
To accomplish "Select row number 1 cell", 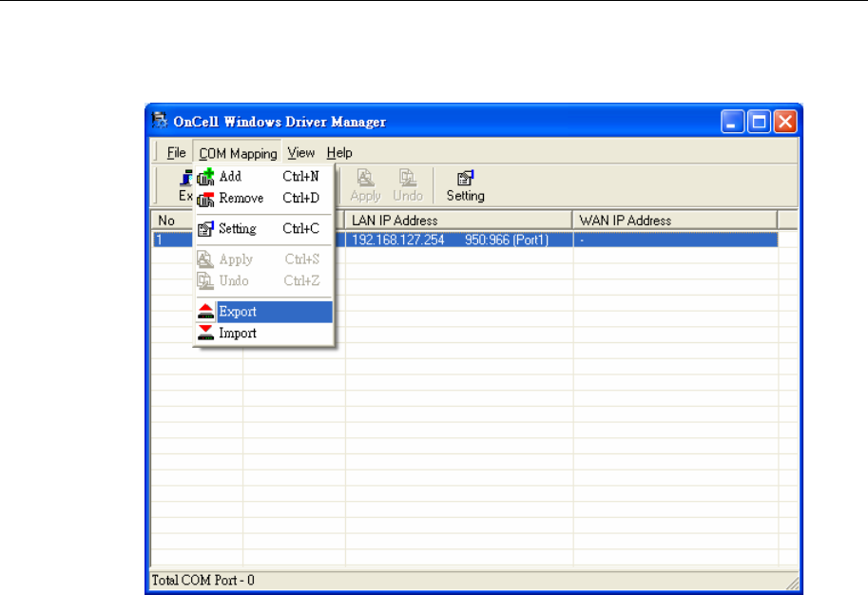I will click(x=173, y=240).
